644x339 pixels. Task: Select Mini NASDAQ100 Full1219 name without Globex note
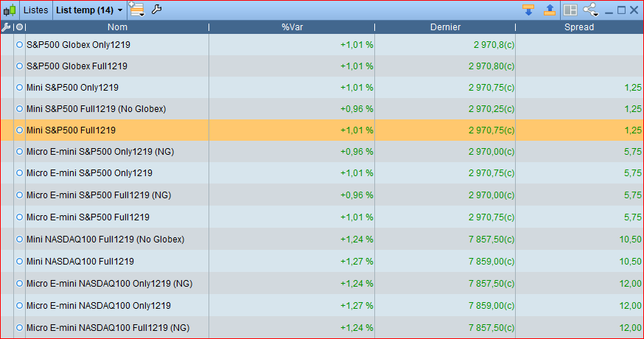(x=80, y=262)
